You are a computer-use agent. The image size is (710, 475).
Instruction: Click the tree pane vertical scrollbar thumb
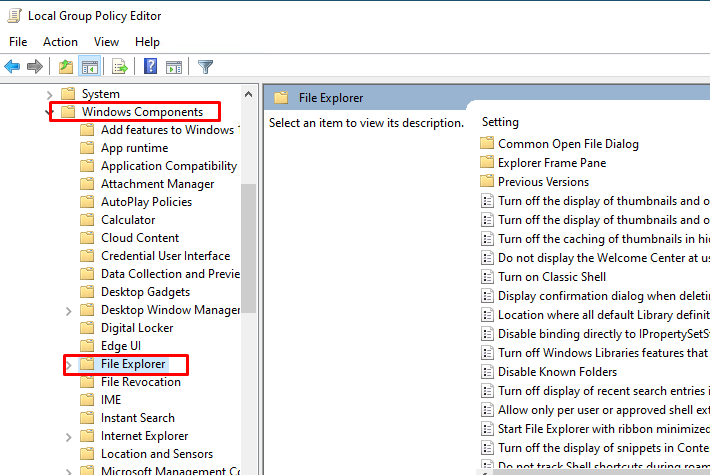[248, 248]
